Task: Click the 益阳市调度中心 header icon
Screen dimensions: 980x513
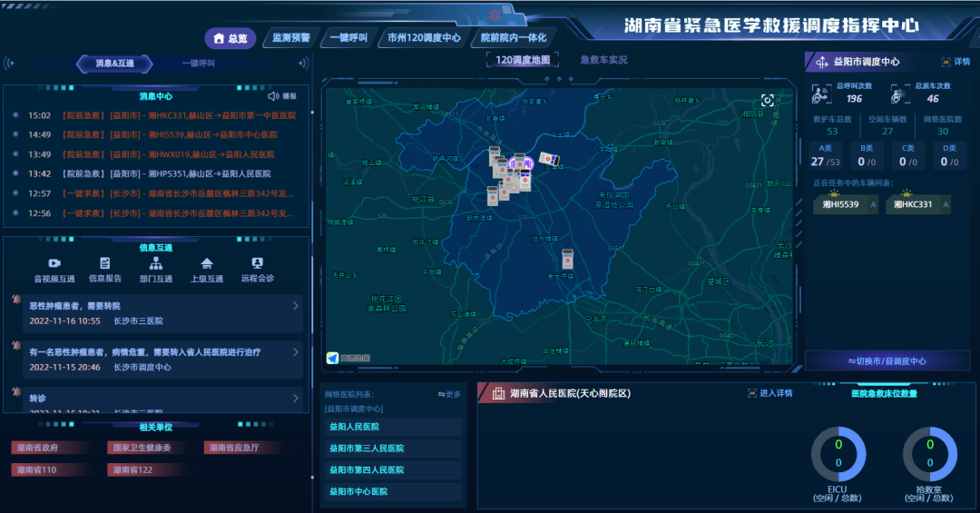Action: coord(821,62)
